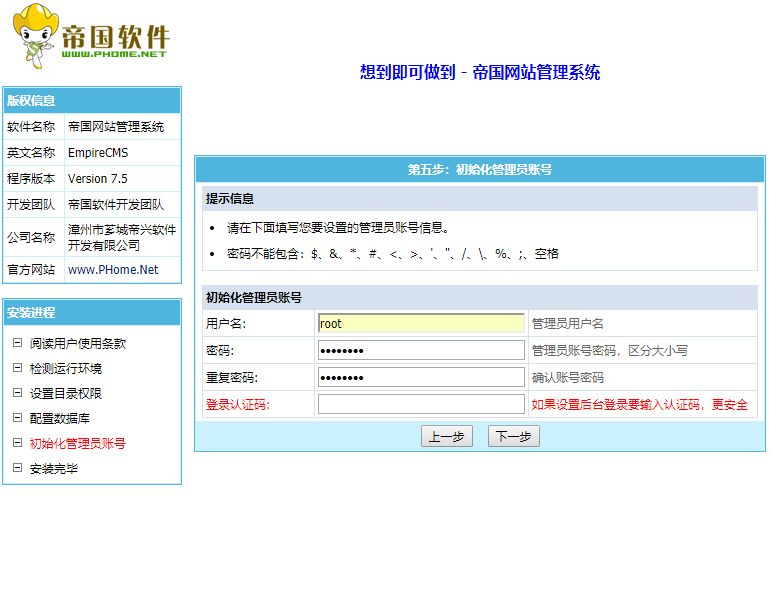Viewport: 772px width, 592px height.
Task: Click the box icon beside 初始化管理员账号
Action: pos(17,443)
